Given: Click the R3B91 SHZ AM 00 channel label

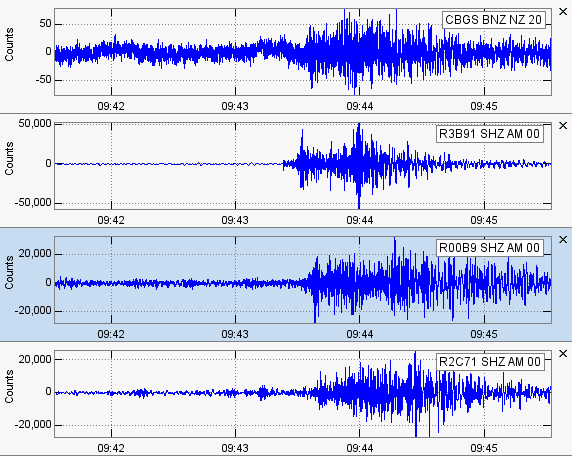Looking at the screenshot, I should point(490,134).
